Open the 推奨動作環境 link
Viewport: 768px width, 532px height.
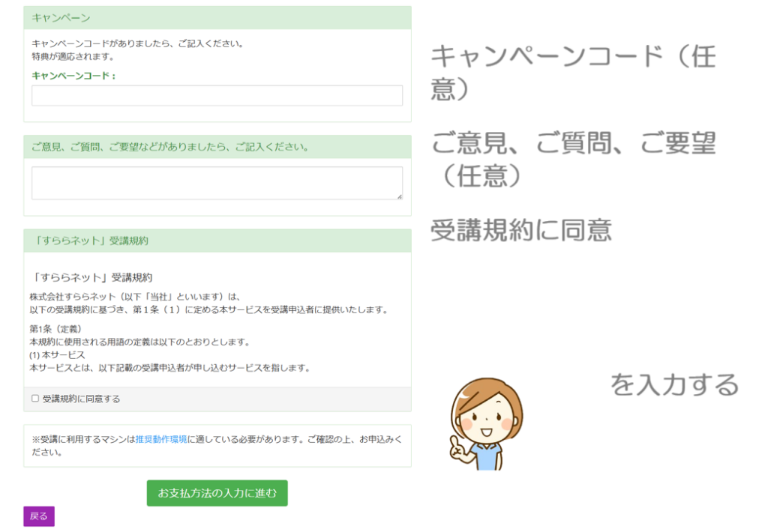[x=161, y=439]
